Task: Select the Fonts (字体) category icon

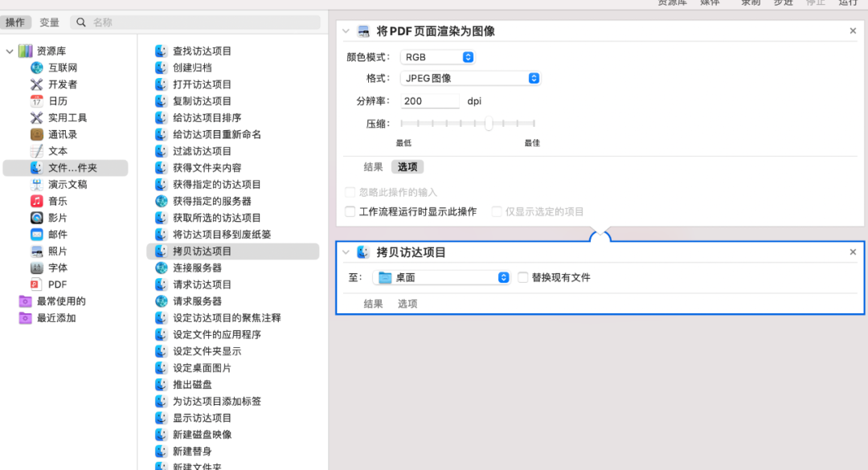Action: pyautogui.click(x=36, y=268)
